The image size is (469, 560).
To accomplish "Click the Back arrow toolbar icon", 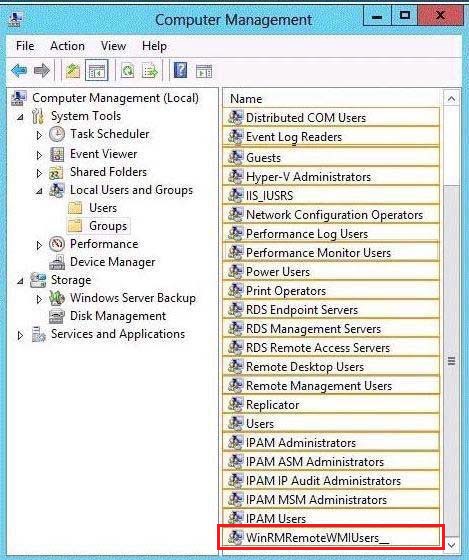I will pos(19,70).
